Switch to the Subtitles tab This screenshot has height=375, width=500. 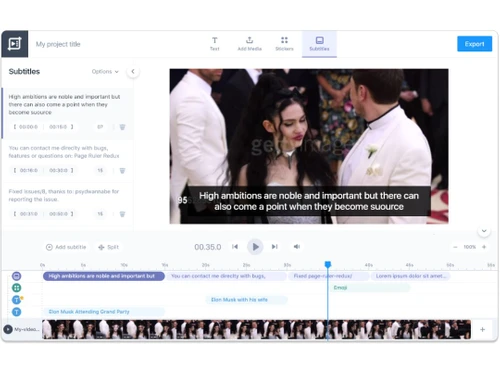tap(319, 44)
